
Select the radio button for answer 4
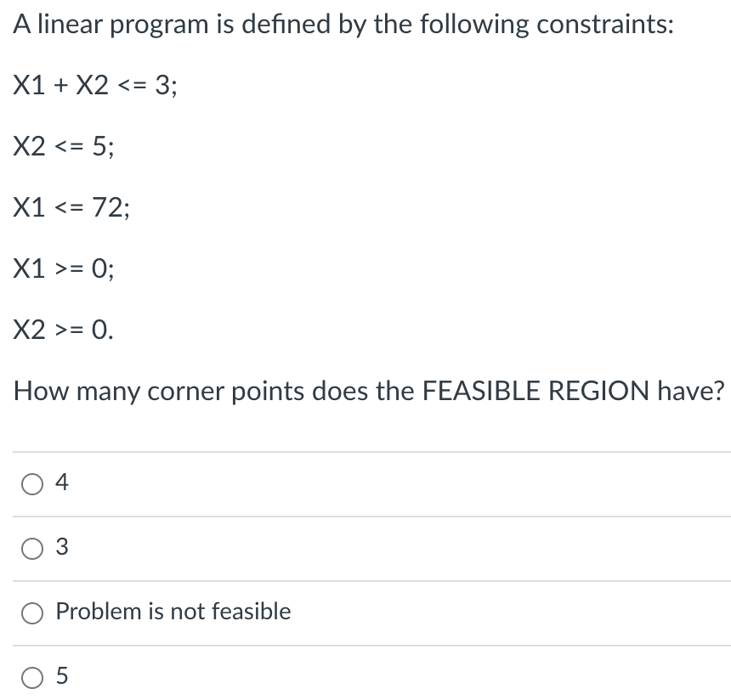pos(32,483)
